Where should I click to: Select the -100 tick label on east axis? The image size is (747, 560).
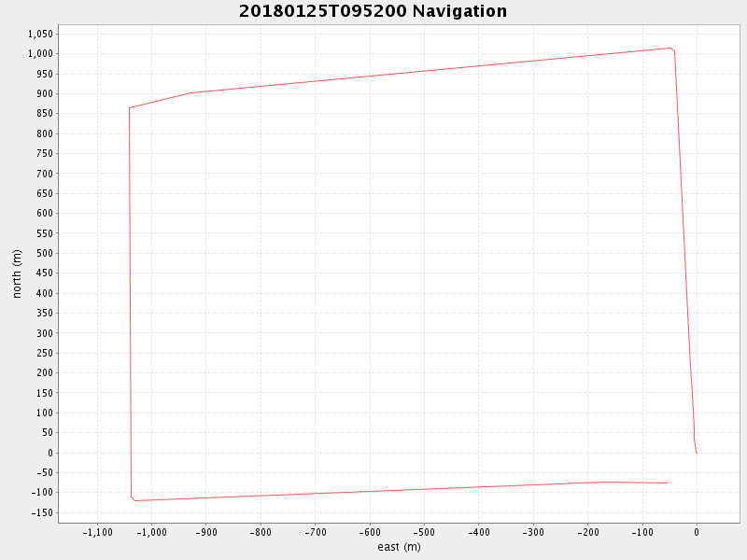641,532
